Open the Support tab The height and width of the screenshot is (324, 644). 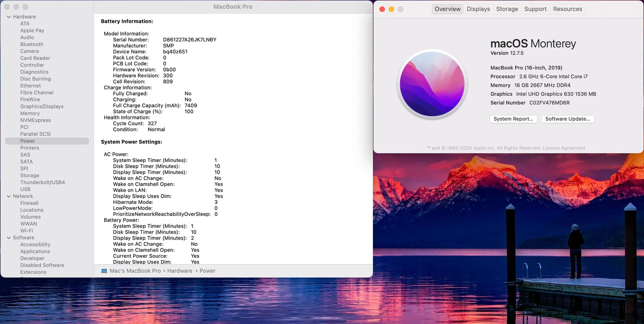pos(535,9)
